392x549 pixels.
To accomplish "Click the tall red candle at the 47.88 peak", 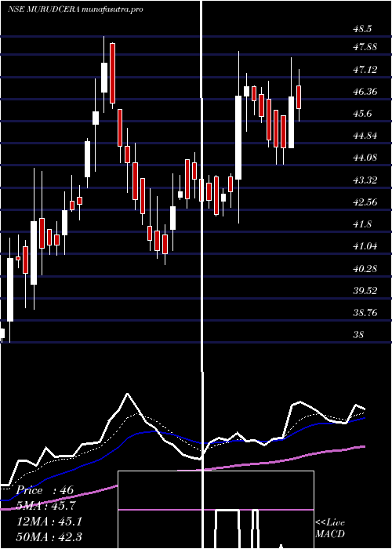I will coord(112,73).
